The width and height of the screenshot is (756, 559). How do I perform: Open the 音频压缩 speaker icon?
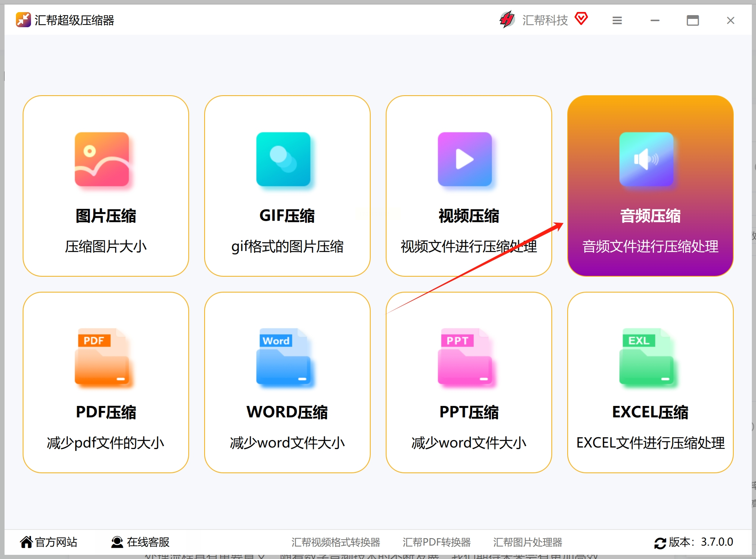(x=646, y=159)
